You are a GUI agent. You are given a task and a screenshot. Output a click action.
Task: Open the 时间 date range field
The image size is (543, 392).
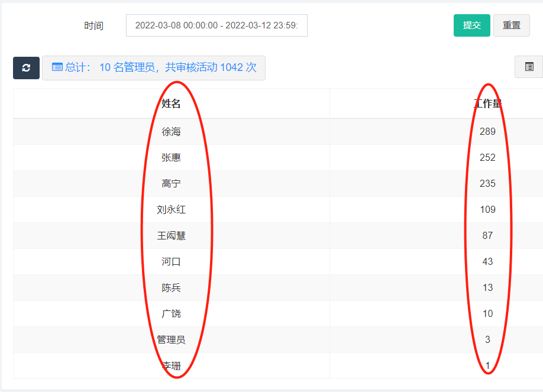coord(216,25)
